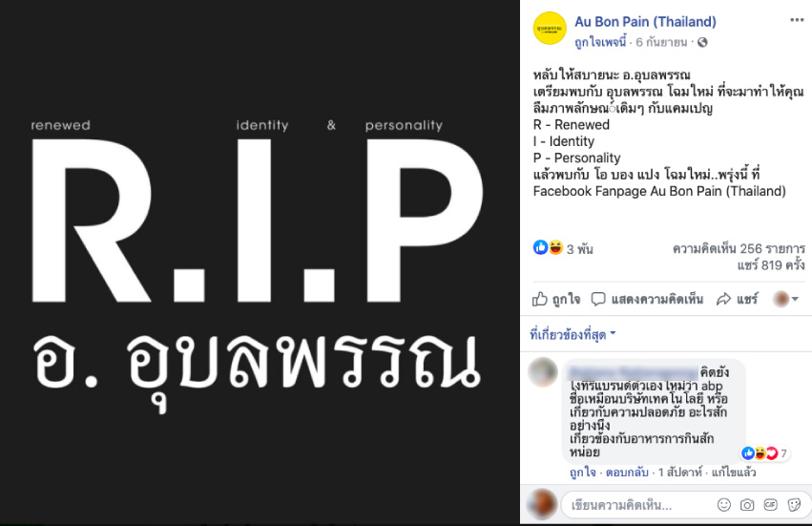Open the sticker picker icon
Screen dimensions: 812x526
coord(794,504)
